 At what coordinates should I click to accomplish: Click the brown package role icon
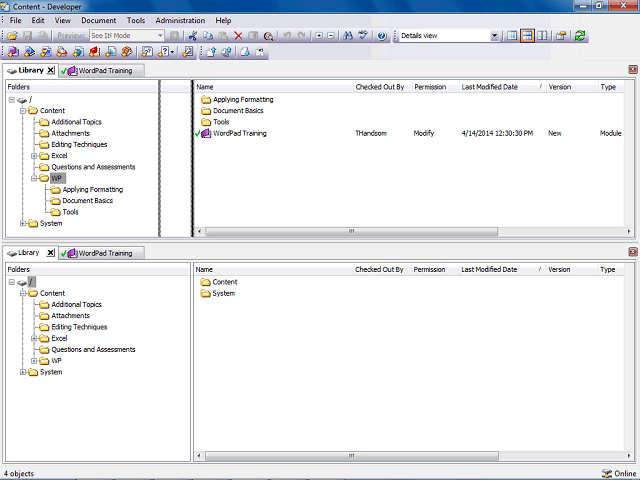[x=127, y=52]
